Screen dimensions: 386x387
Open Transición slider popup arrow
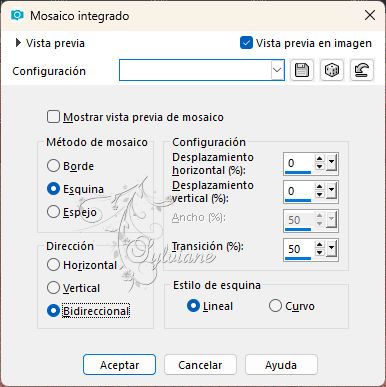point(331,249)
